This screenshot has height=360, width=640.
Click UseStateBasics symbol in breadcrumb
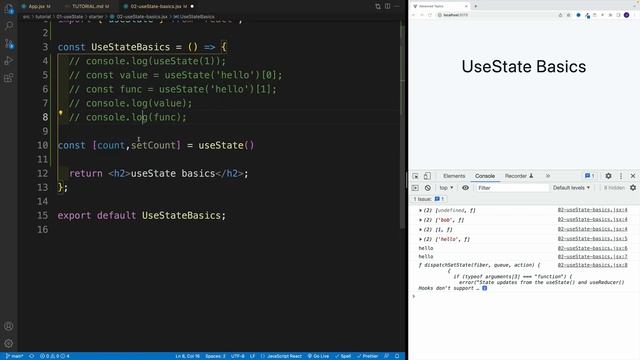click(x=194, y=17)
